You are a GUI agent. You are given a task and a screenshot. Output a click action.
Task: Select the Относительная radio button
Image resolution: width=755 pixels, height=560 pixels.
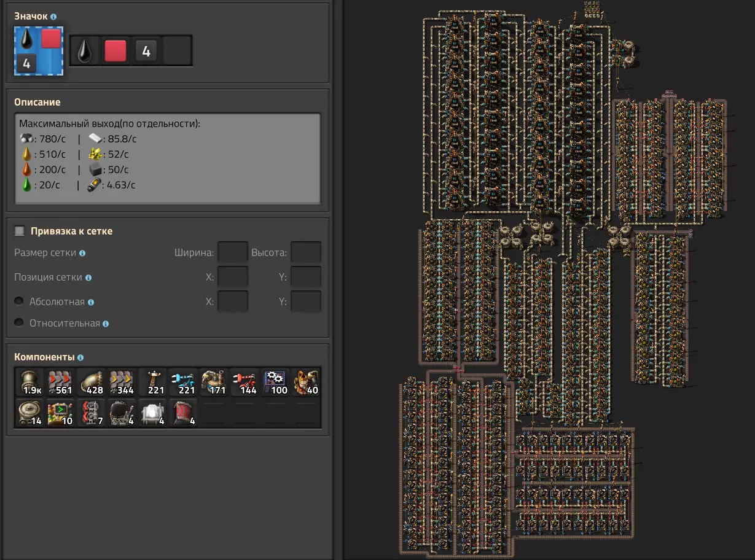[20, 323]
